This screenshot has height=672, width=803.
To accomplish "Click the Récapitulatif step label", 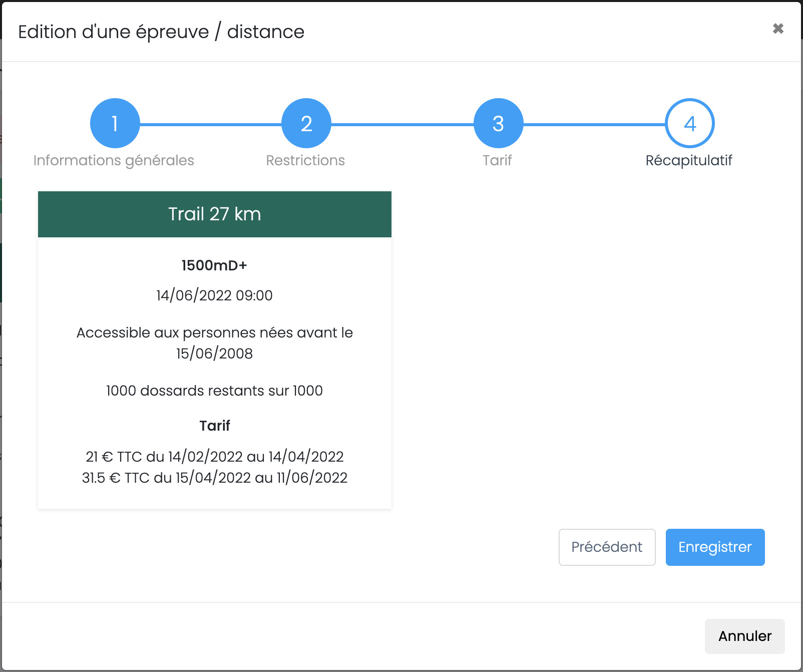I will tap(689, 160).
